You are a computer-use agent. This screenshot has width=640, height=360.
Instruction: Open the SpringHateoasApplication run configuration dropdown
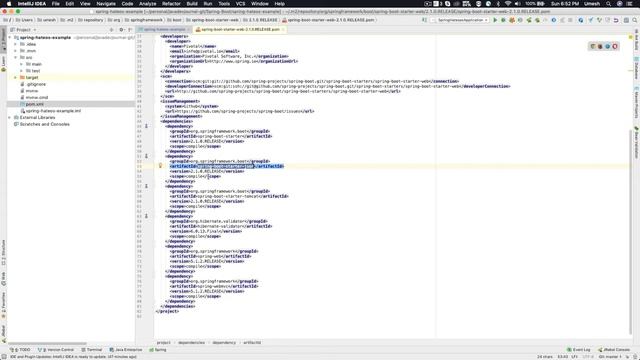point(461,20)
